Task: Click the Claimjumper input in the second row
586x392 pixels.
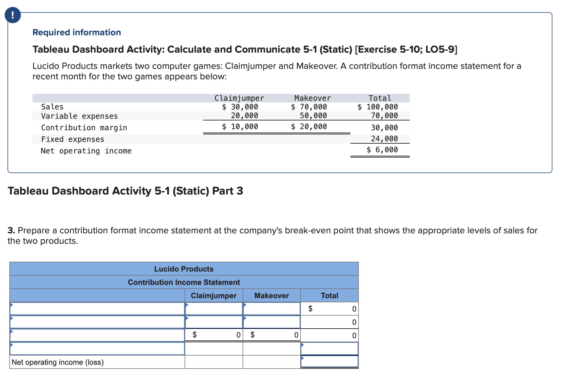Action: coord(214,322)
